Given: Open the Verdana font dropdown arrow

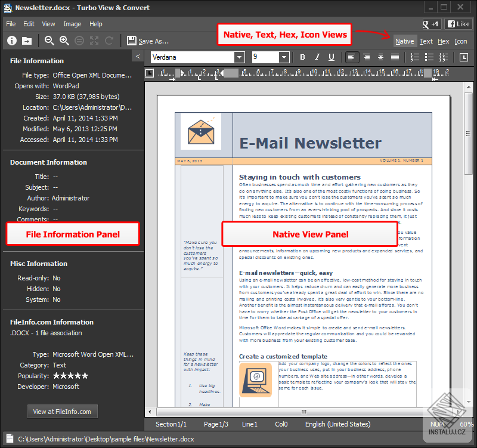Looking at the screenshot, I should click(x=240, y=57).
